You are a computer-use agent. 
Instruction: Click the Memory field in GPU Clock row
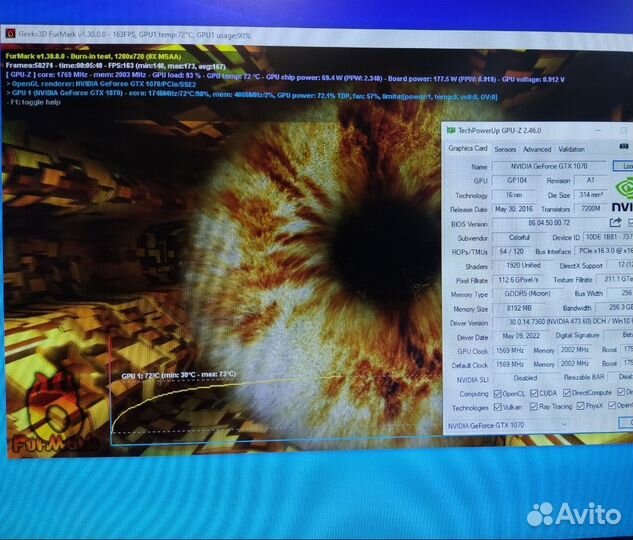coord(574,350)
